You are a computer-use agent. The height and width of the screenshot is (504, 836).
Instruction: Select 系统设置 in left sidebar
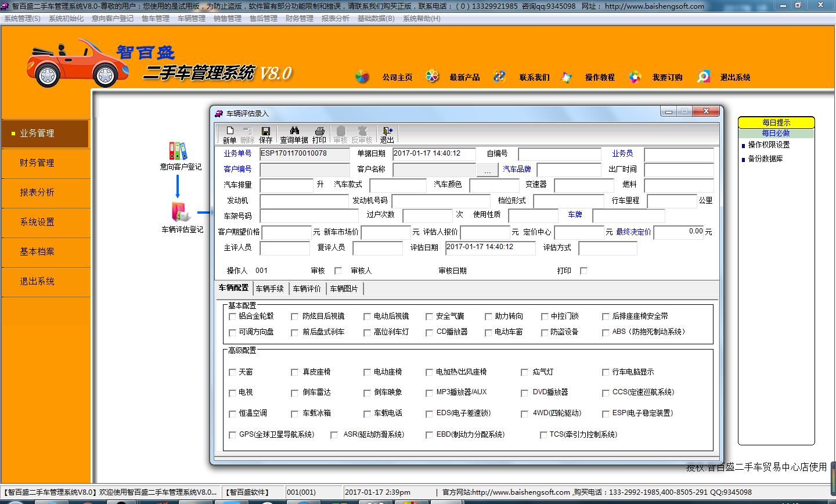(45, 222)
